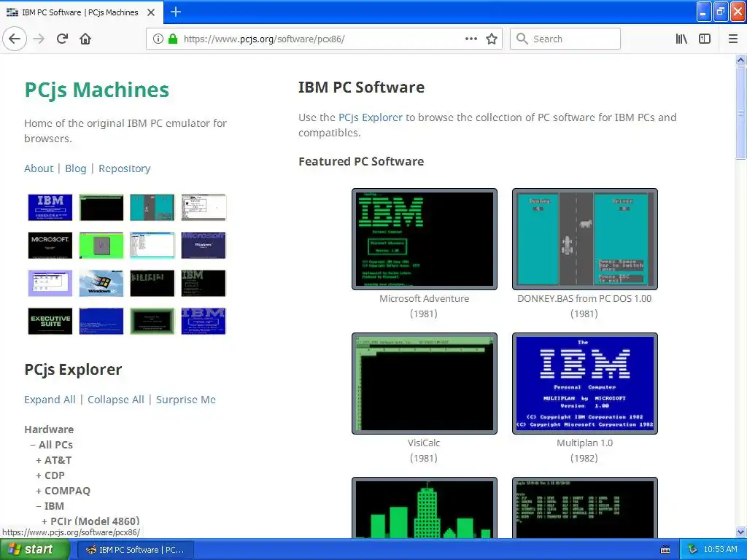Screen dimensions: 747x560
Task: Click the Surprise Me link
Action: [186, 400]
